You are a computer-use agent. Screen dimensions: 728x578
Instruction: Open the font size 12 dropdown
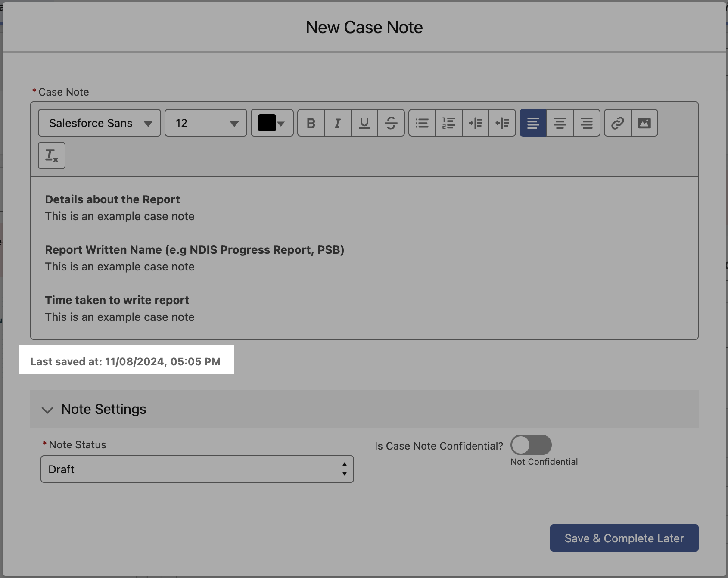pyautogui.click(x=206, y=123)
